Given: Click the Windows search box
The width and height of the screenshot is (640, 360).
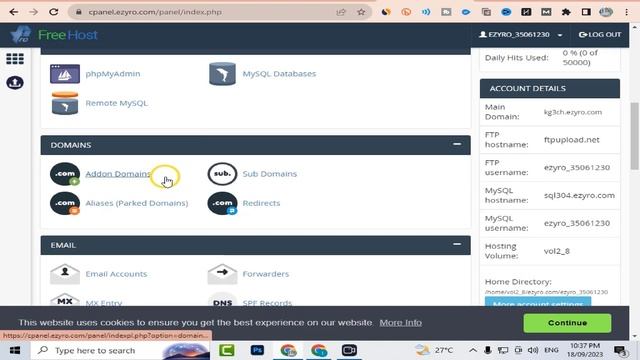Looking at the screenshot, I should coord(120,351).
